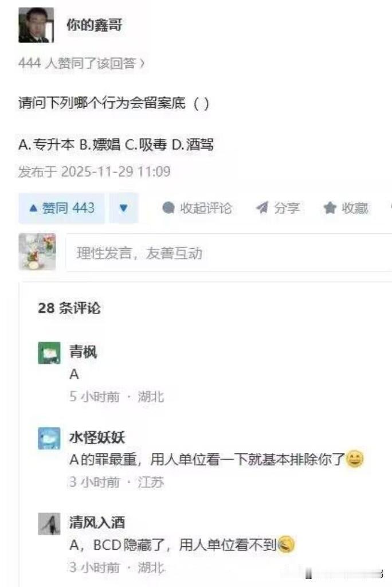Click the 分享 share button
Screen dimensions: 392x587
[278, 208]
